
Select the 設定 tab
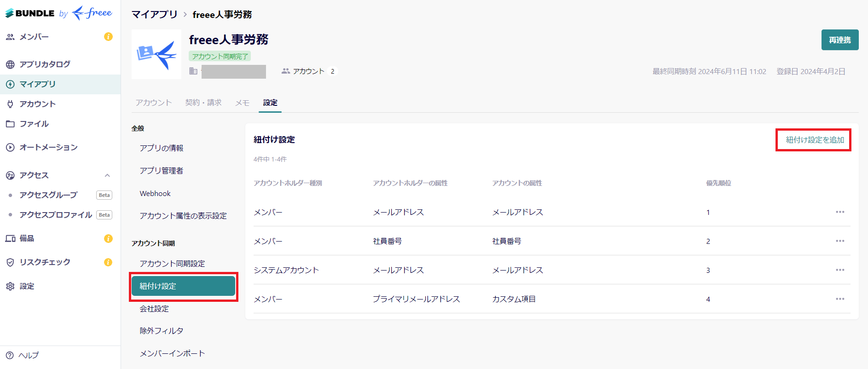coord(270,103)
